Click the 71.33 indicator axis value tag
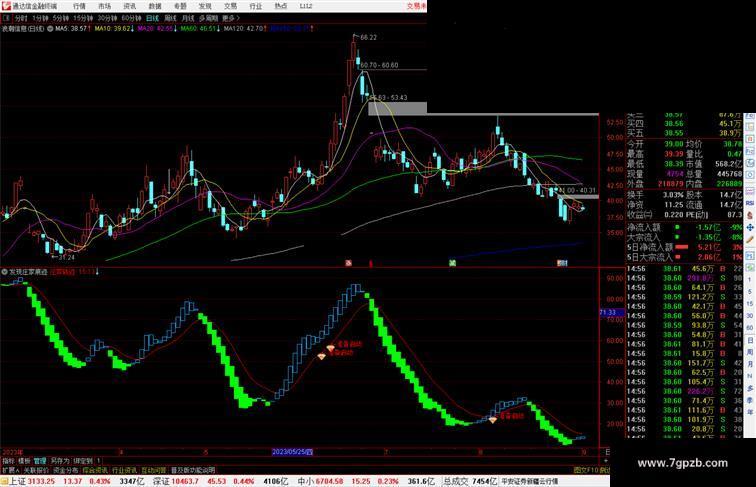The width and height of the screenshot is (756, 487). point(611,312)
